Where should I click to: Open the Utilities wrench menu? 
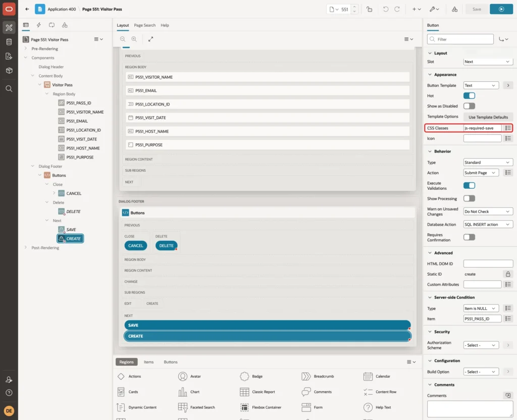[434, 9]
